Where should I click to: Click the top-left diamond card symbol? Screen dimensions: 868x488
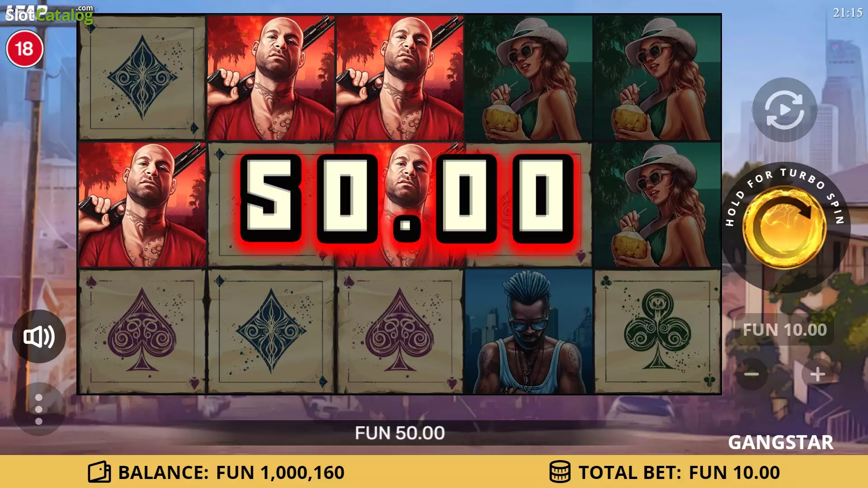pos(142,77)
